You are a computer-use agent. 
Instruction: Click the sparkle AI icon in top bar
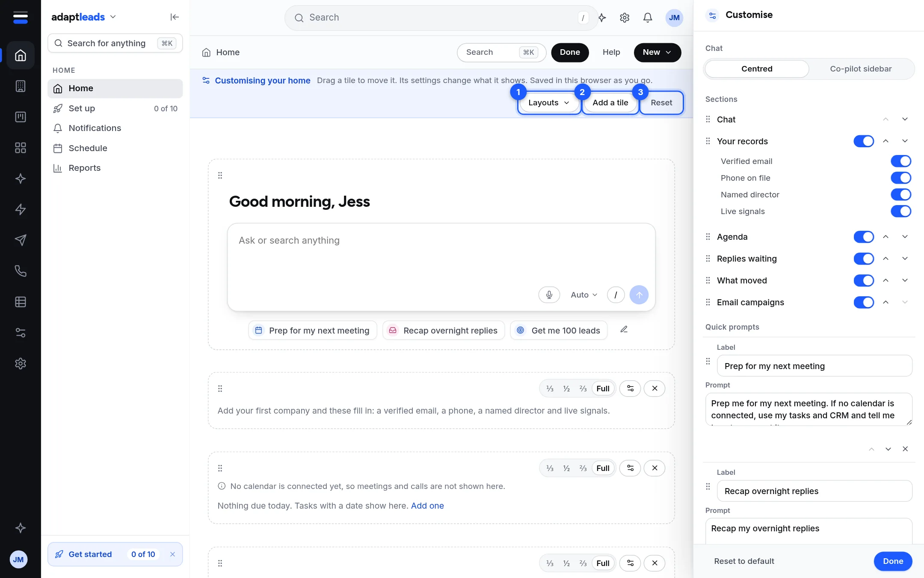(602, 18)
